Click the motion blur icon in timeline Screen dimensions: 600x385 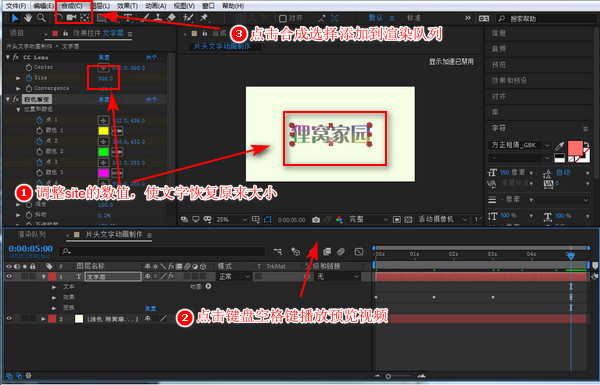tap(341, 251)
